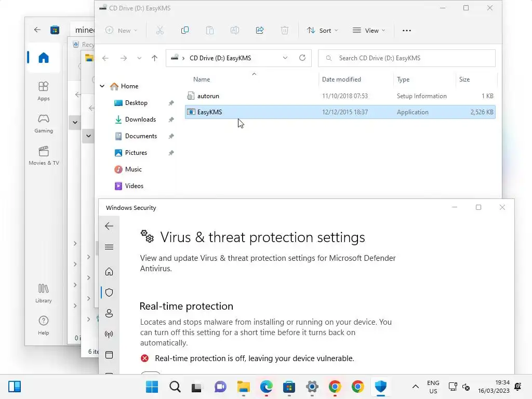532x399 pixels.
Task: Open Movies & TV in Microsoft Store
Action: click(x=44, y=156)
